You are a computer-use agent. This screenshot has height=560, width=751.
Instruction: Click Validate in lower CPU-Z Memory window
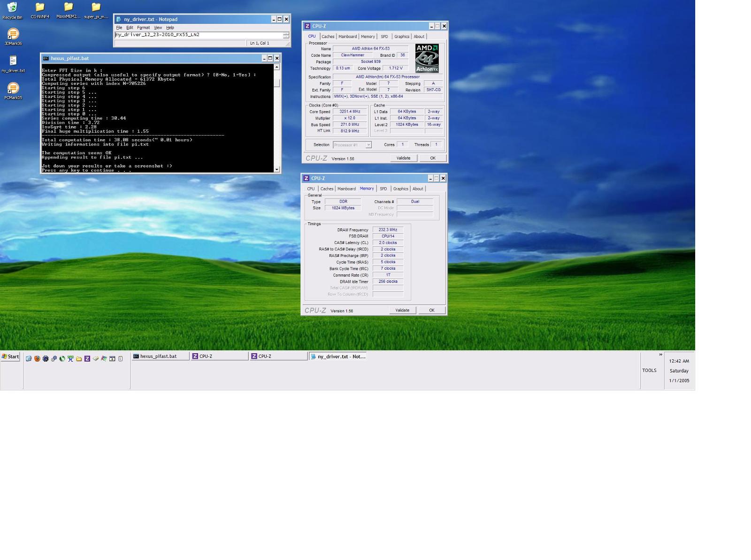pyautogui.click(x=403, y=310)
